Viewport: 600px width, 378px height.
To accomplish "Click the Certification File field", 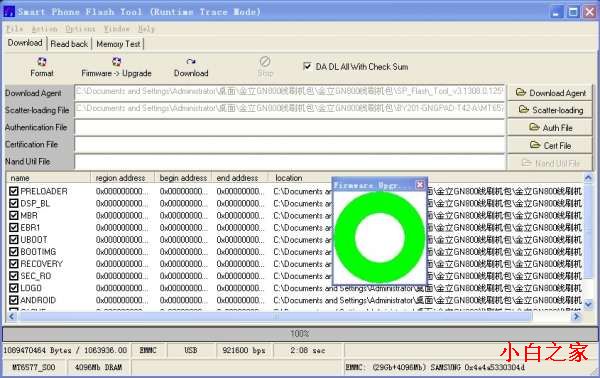I will point(290,145).
